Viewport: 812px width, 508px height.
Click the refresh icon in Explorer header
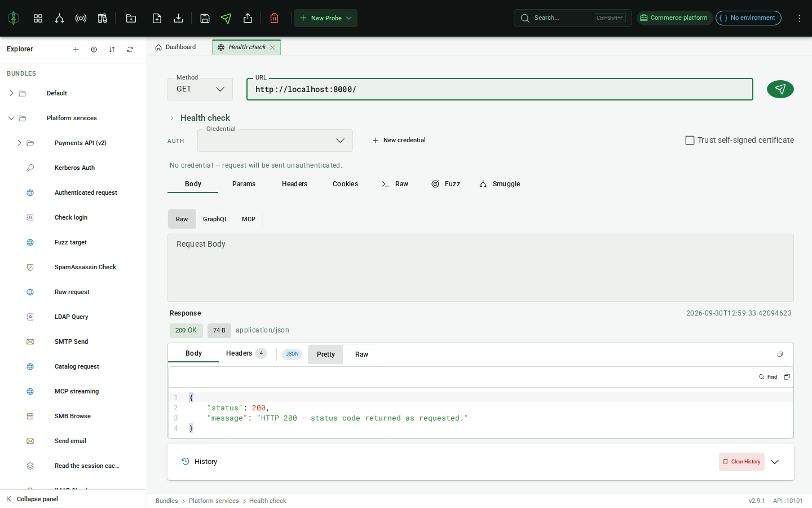click(130, 49)
